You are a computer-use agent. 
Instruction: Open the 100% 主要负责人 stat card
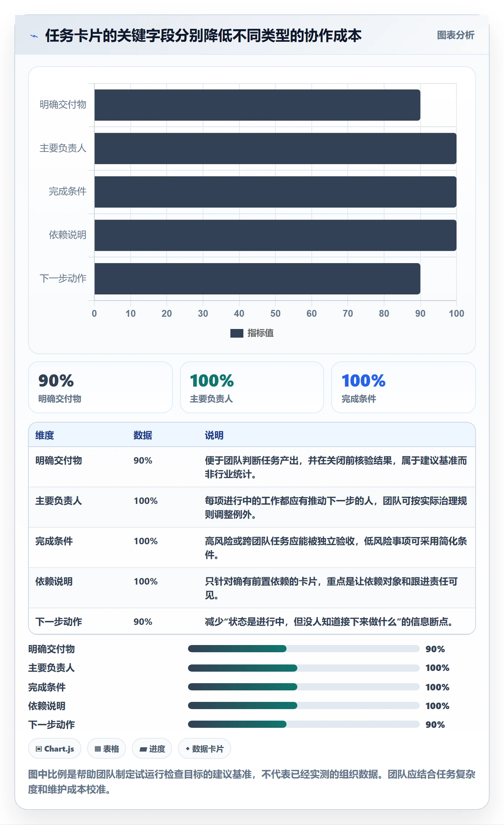(252, 387)
